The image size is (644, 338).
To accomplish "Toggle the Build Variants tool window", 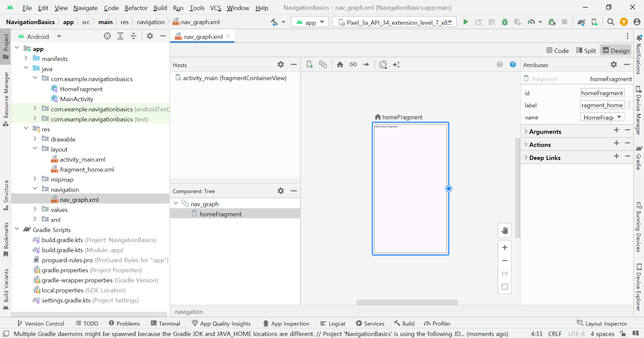I will tap(6, 289).
